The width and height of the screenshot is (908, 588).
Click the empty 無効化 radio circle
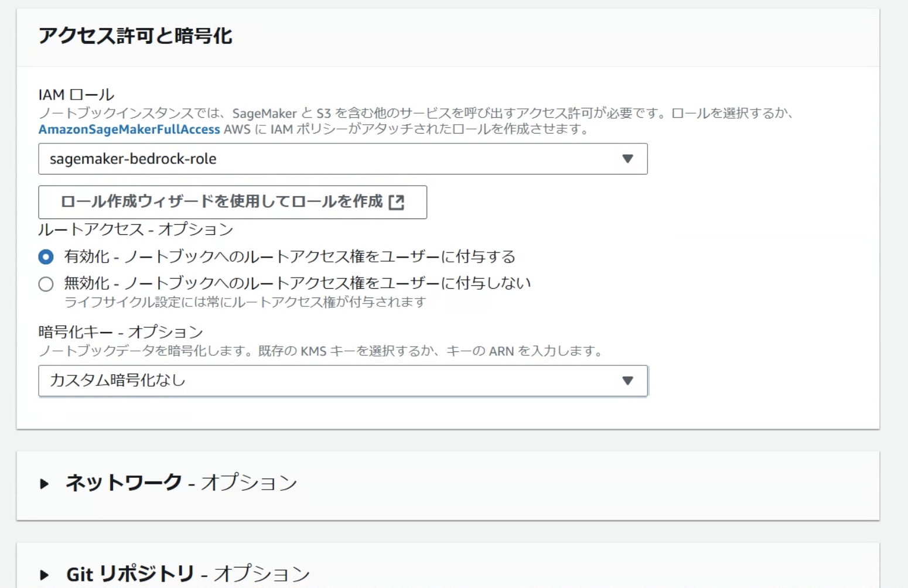46,283
